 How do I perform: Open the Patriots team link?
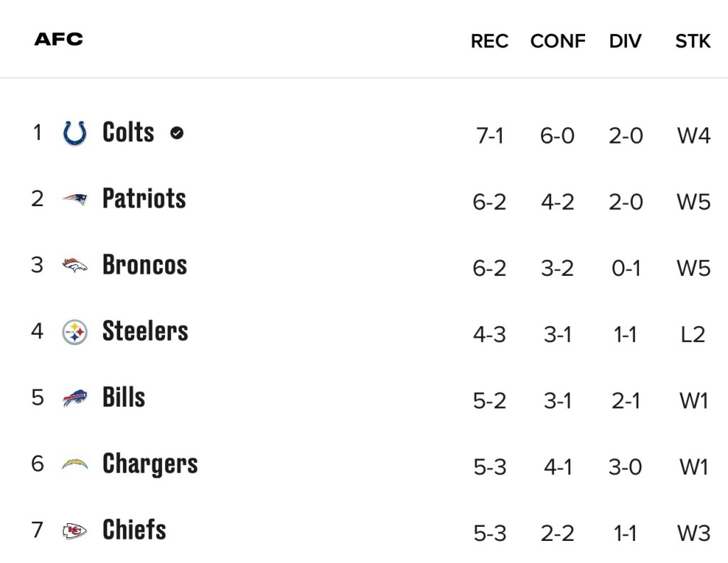[x=144, y=198]
